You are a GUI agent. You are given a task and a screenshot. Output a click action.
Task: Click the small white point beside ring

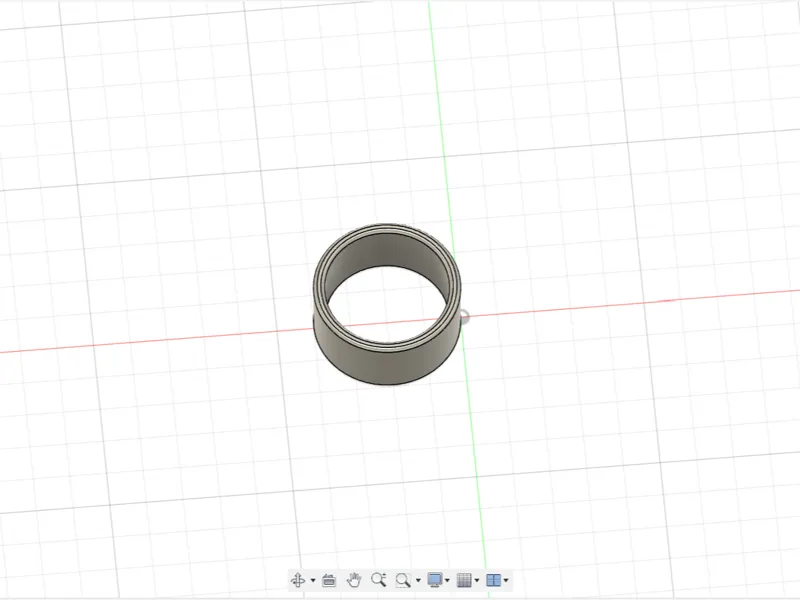[464, 316]
